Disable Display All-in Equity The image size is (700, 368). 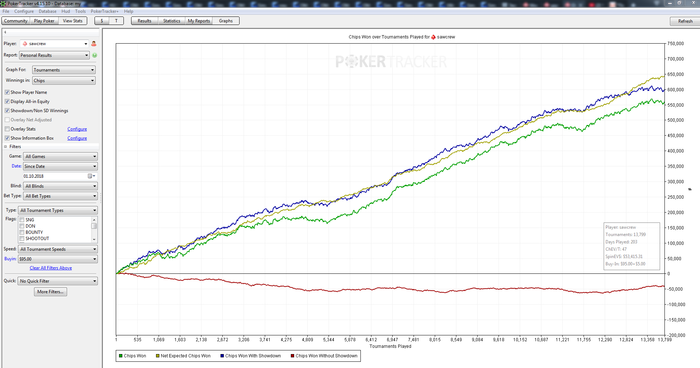(7, 101)
